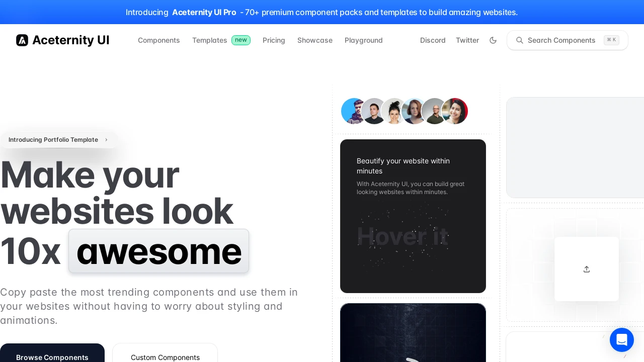This screenshot has width=644, height=362.
Task: Click the Aceternity UI brand name
Action: pyautogui.click(x=70, y=40)
